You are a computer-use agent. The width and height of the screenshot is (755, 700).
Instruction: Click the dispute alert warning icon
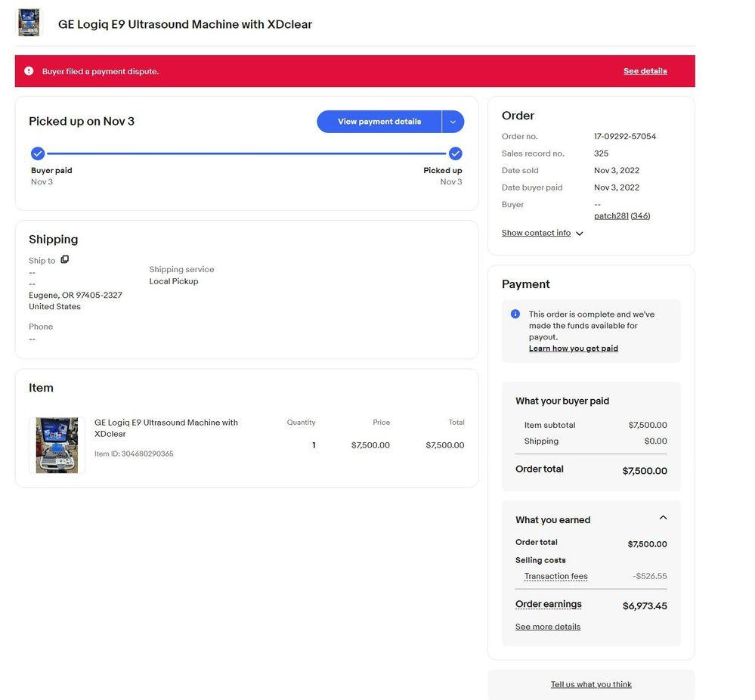point(29,71)
